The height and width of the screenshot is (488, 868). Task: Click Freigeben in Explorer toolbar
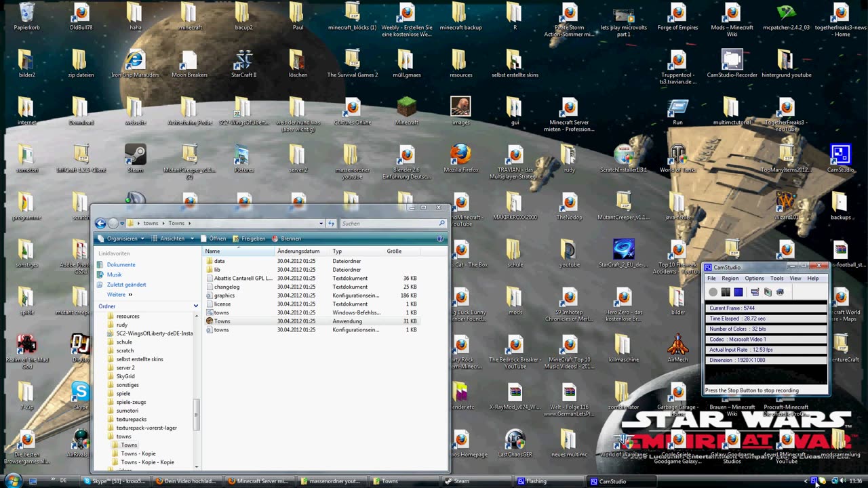(x=249, y=239)
